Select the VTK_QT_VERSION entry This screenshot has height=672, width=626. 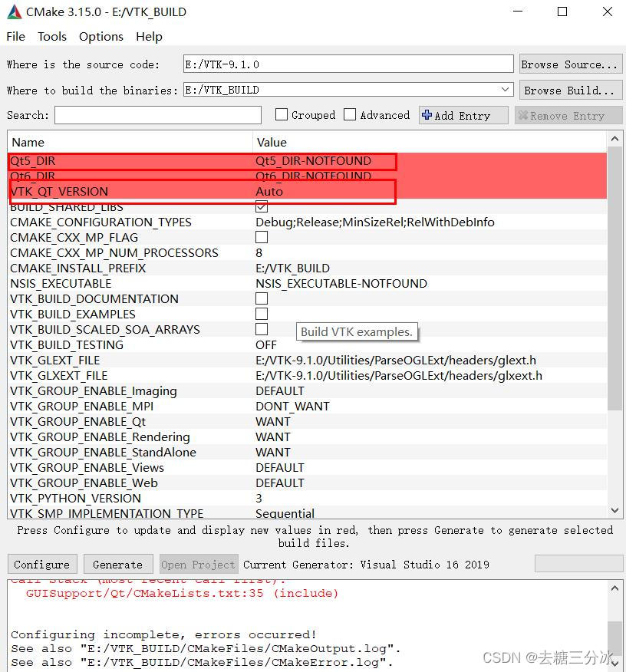59,192
